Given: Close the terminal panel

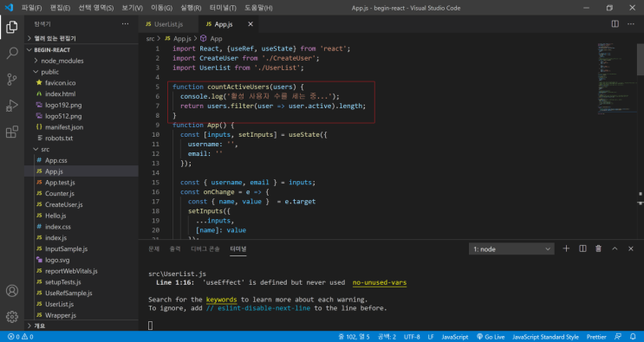Looking at the screenshot, I should [x=631, y=248].
